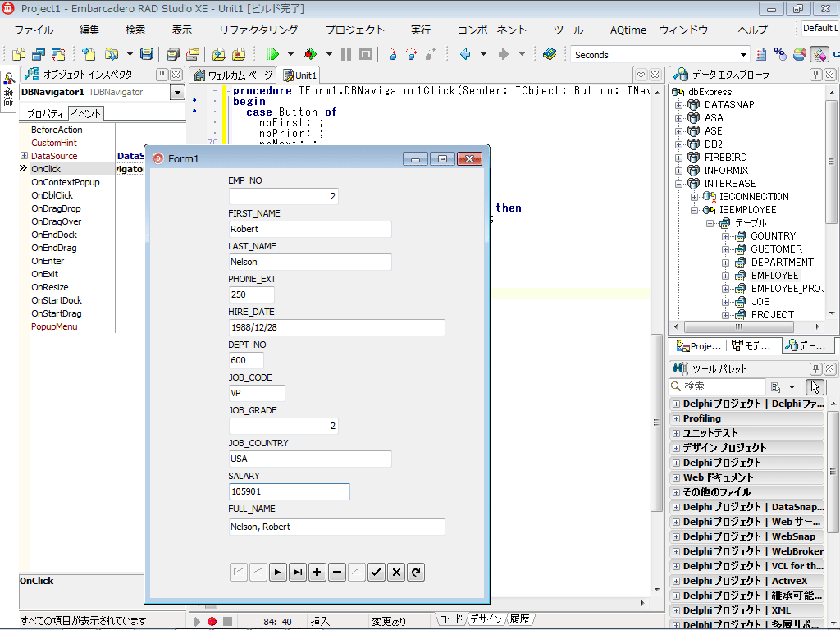Collapse the INTERBASE node
The height and width of the screenshot is (630, 840).
[x=678, y=184]
